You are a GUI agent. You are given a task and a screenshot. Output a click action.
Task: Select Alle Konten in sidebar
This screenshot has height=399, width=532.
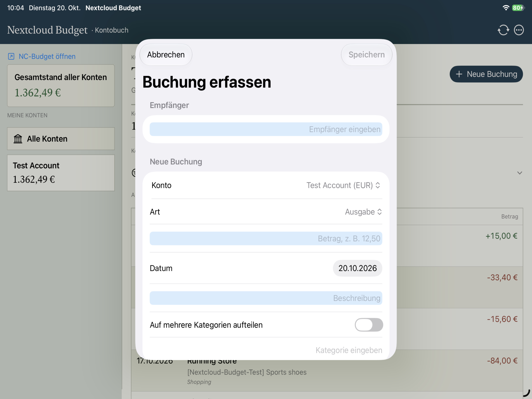coord(61,139)
